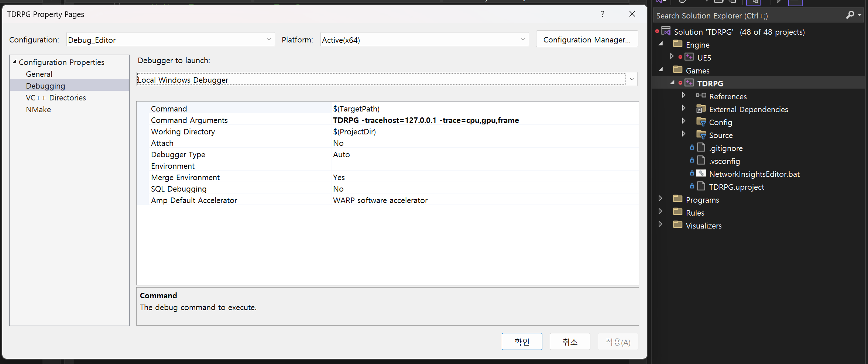This screenshot has height=364, width=868.
Task: Open the Configuration dropdown showing Debug_Editor
Action: 171,40
